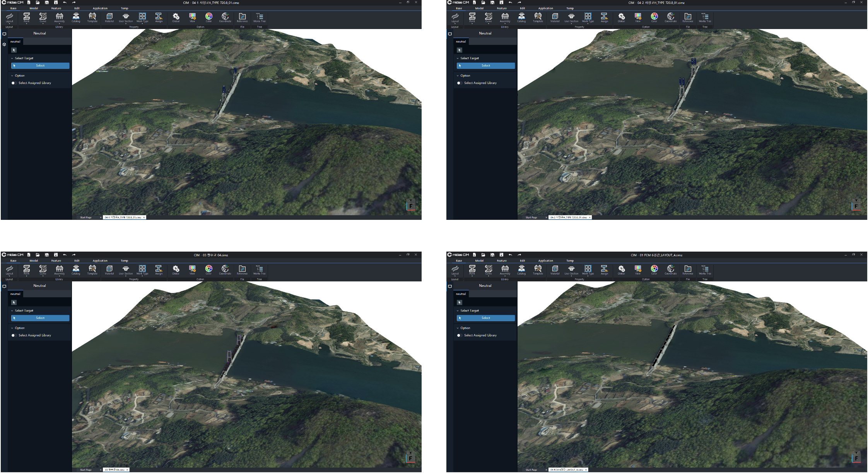The image size is (868, 473).
Task: Collapse Option section in 04-1 A_TYPE window
Action: click(12, 76)
